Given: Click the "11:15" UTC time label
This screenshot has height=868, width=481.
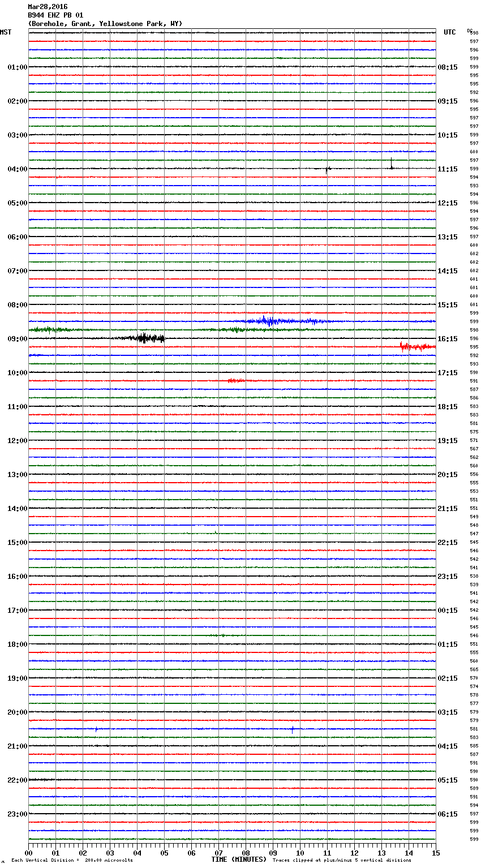Looking at the screenshot, I should tap(448, 169).
